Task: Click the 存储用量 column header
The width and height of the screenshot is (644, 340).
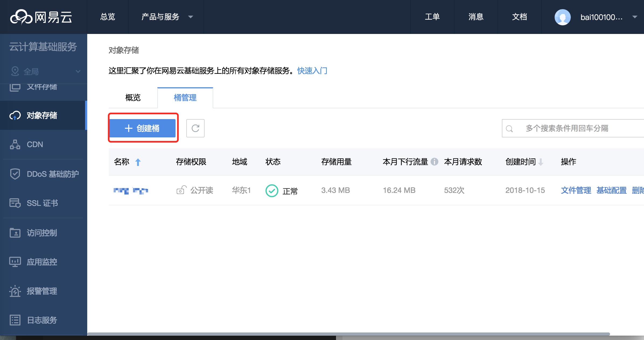Action: pos(336,162)
